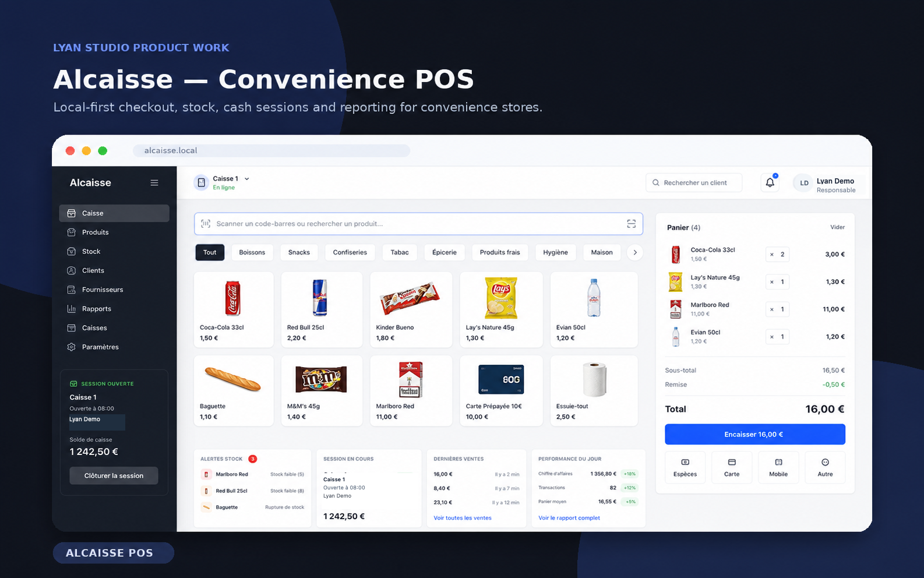Add Red Bull 25cl product card
Viewport: 924px width, 578px height.
[322, 309]
